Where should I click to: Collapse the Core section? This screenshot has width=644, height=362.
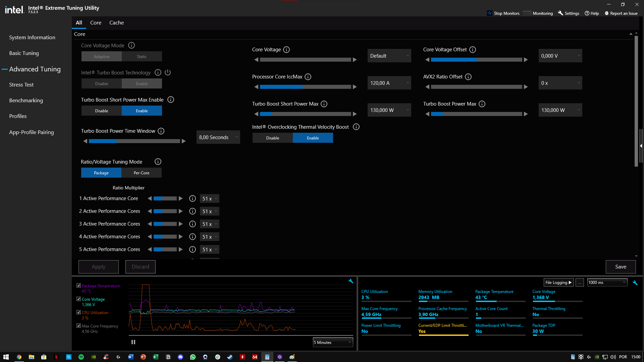(631, 34)
